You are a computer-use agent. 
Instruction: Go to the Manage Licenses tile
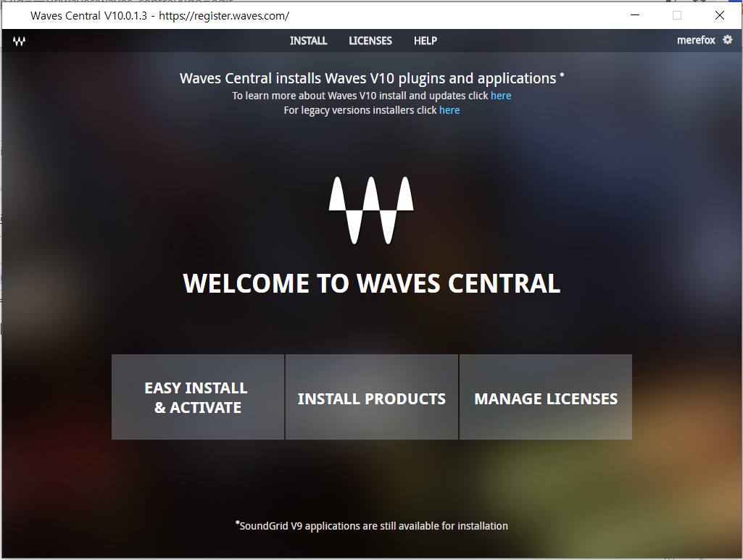(x=545, y=397)
